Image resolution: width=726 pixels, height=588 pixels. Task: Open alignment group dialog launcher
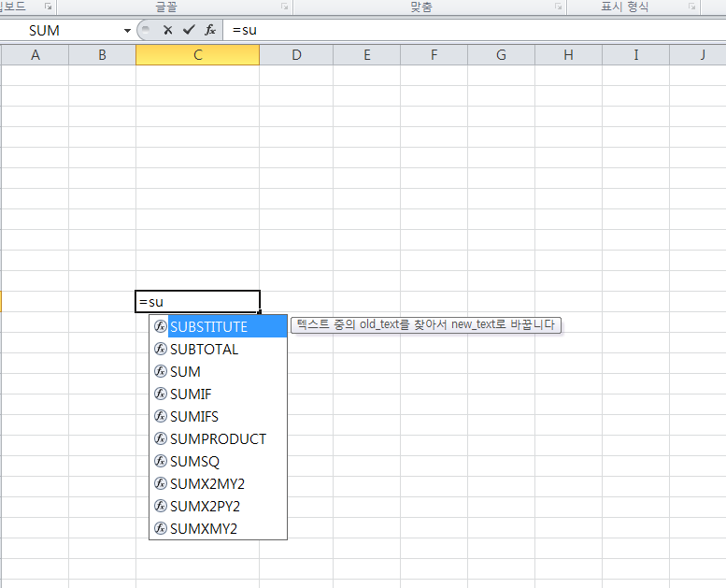click(559, 7)
